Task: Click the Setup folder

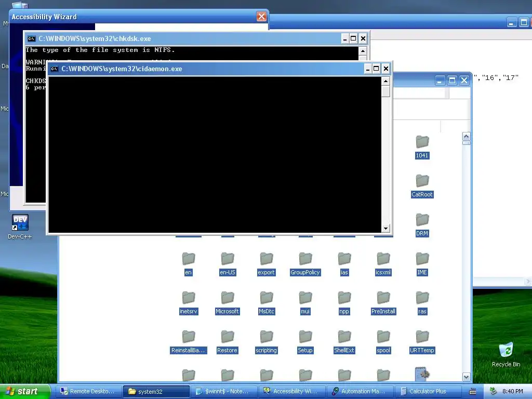Action: tap(305, 342)
